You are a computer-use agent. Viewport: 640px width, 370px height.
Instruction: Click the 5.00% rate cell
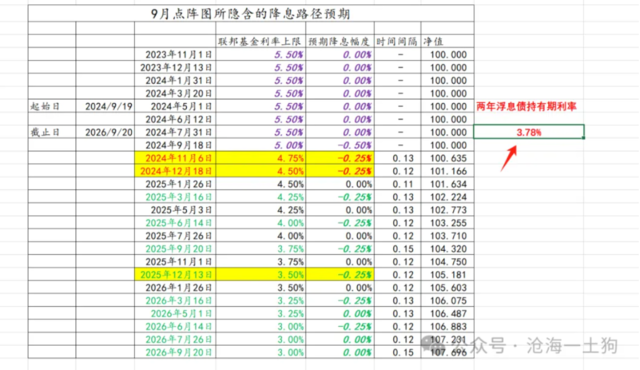pos(260,145)
